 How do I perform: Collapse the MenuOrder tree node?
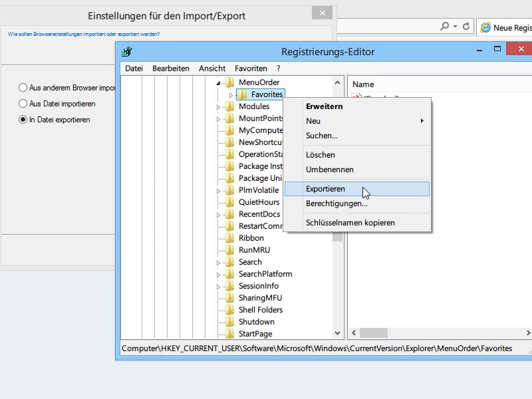(x=218, y=83)
